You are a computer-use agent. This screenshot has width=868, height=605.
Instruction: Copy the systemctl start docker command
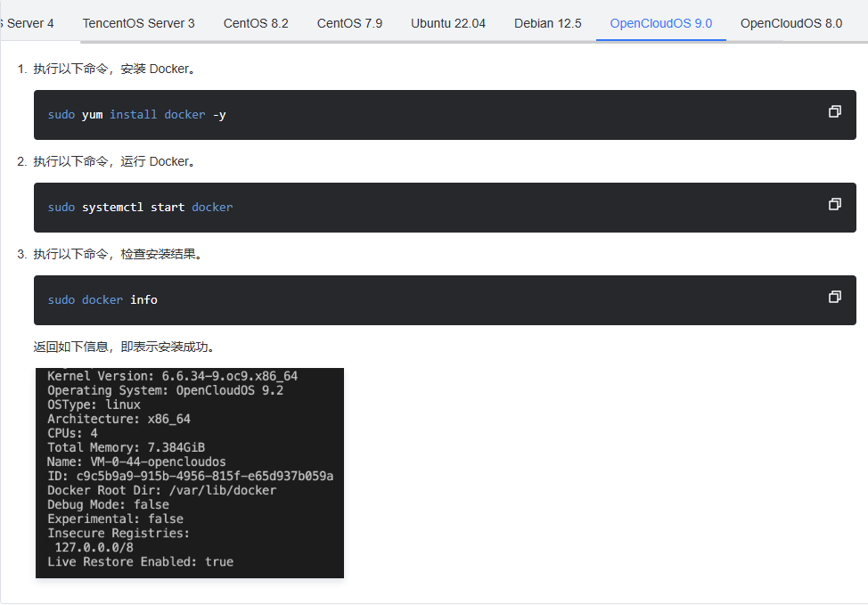coord(835,204)
